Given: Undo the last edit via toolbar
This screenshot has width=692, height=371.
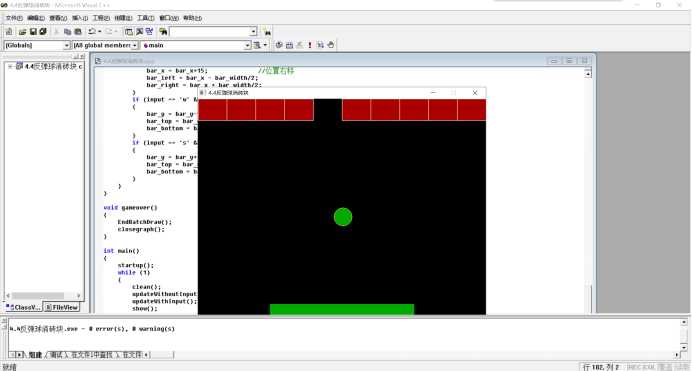Looking at the screenshot, I should point(92,32).
